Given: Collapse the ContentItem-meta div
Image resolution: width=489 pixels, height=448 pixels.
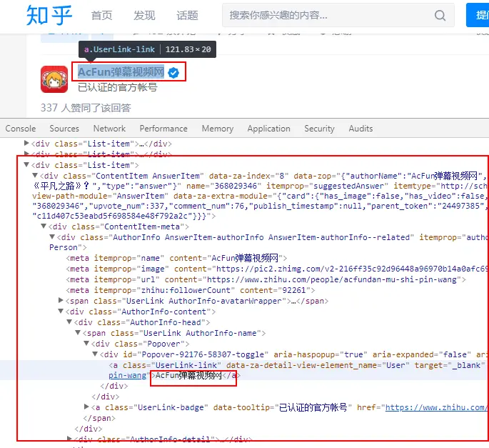Looking at the screenshot, I should pos(44,226).
